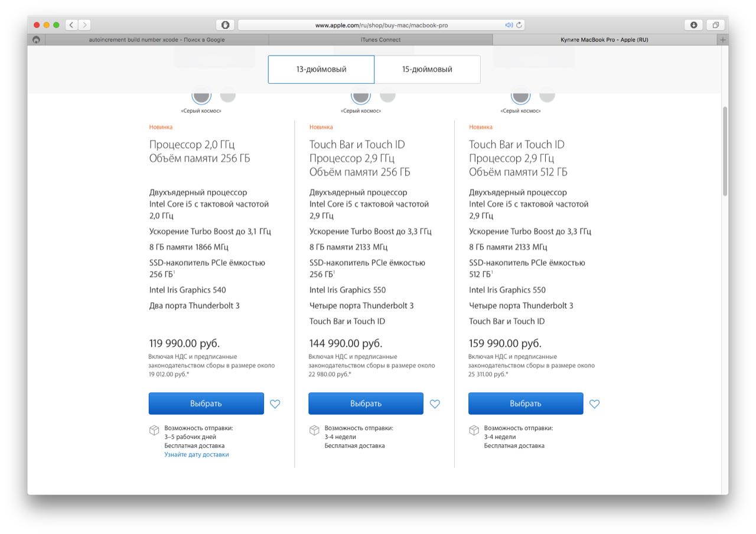Select the "Купите MacBook Pro - Apple (RU)" tab
The image size is (756, 534).
pyautogui.click(x=604, y=40)
